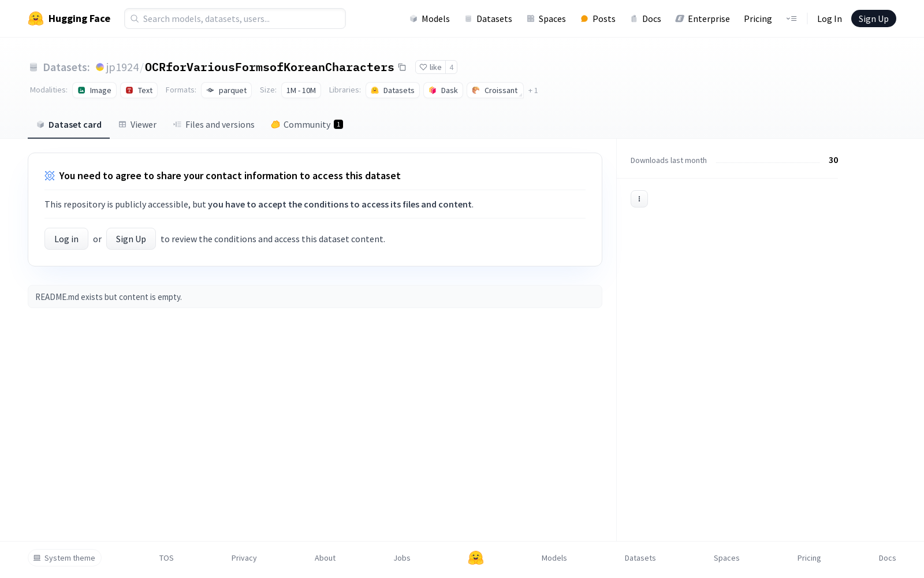Open the like count 4
924x578 pixels.
point(452,67)
